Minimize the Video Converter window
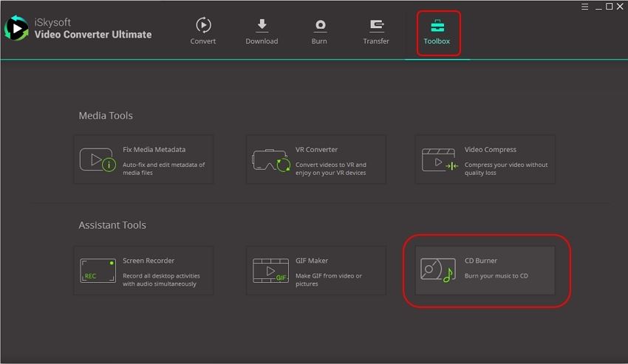628x364 pixels. click(x=595, y=7)
